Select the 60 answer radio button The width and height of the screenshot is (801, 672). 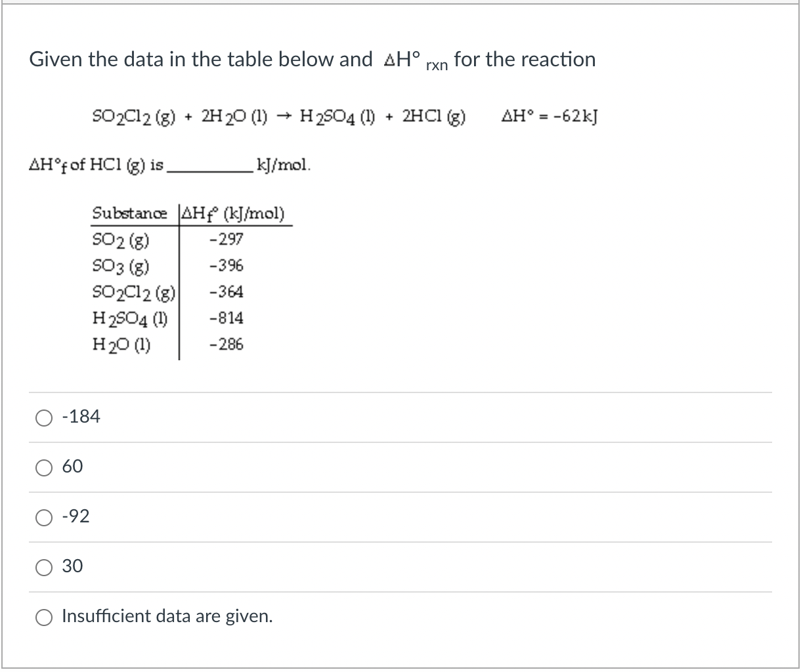pos(44,467)
